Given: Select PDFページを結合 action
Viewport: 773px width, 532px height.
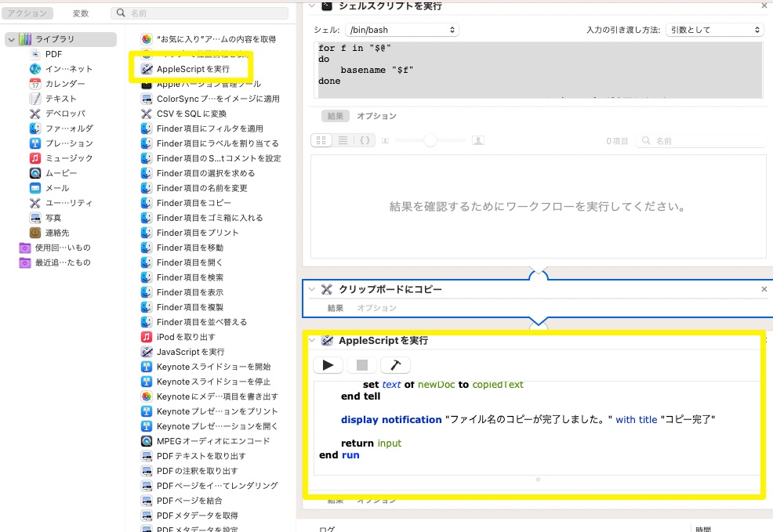Looking at the screenshot, I should (189, 501).
